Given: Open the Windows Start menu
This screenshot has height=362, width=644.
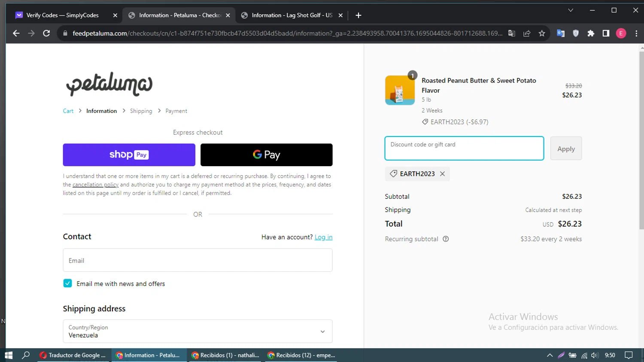Looking at the screenshot, I should click(9, 355).
